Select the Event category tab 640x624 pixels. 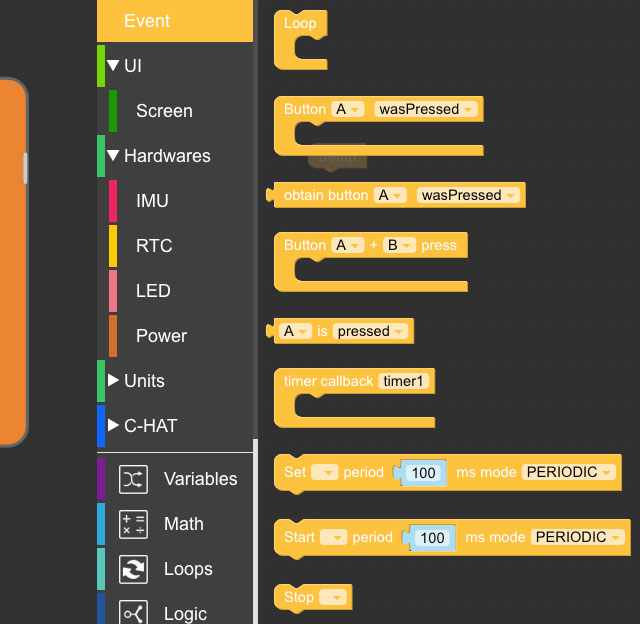[147, 21]
